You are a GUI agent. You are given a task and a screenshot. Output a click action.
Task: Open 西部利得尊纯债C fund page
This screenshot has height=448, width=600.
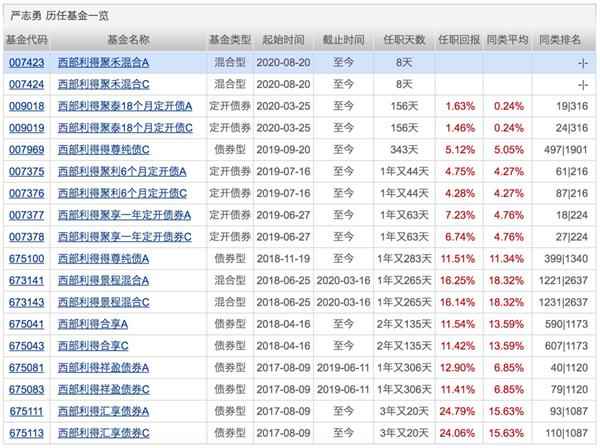click(x=103, y=149)
